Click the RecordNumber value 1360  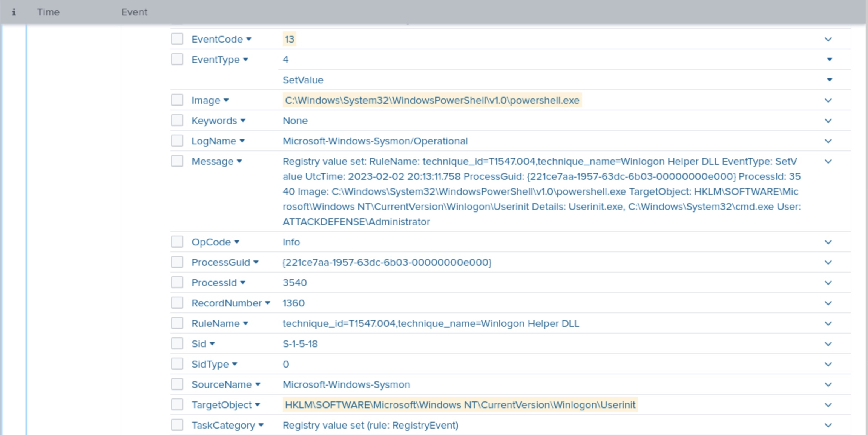(294, 303)
